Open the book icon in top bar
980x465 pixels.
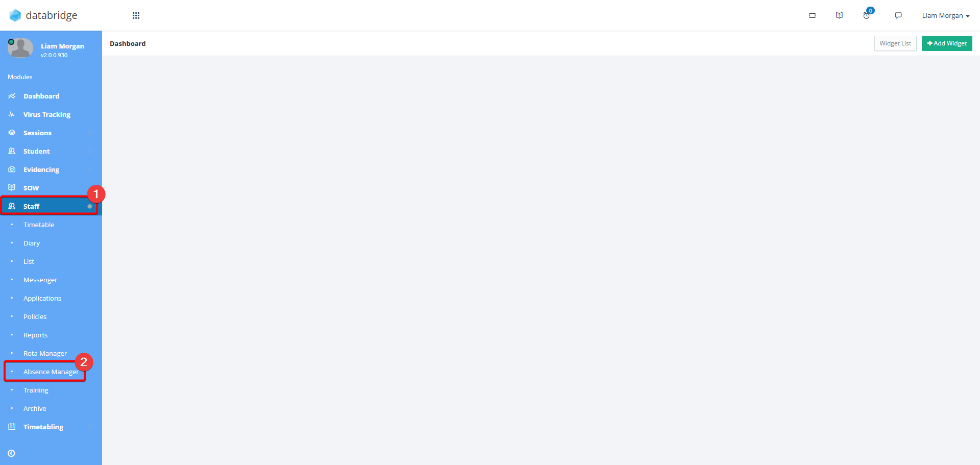point(839,15)
